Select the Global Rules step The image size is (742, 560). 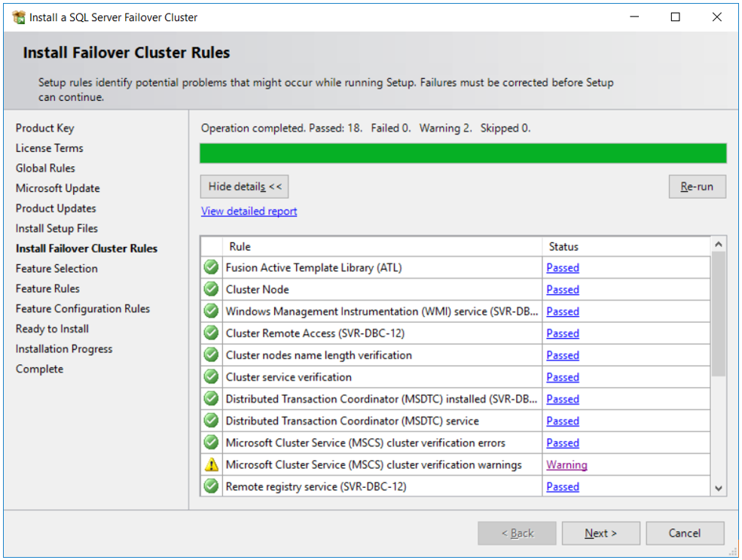tap(45, 168)
